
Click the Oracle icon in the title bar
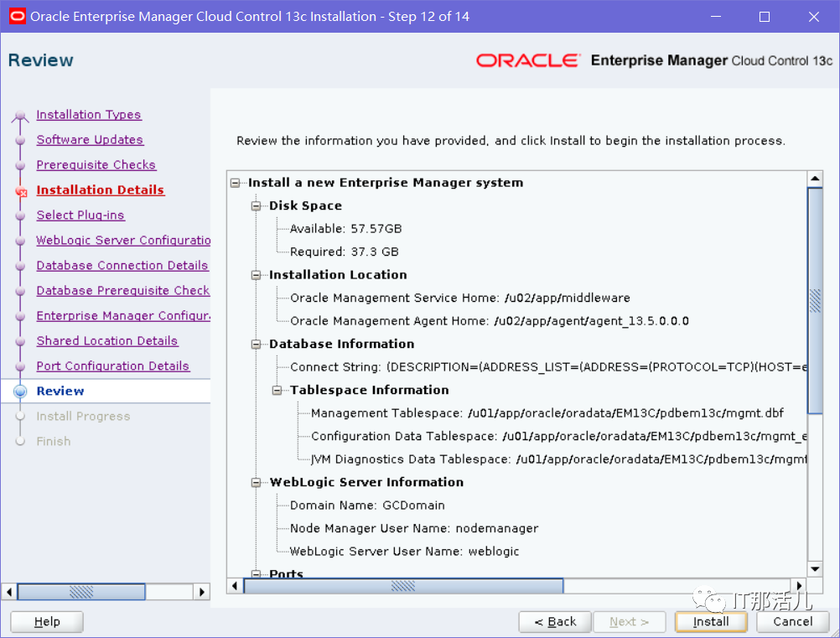pos(17,16)
